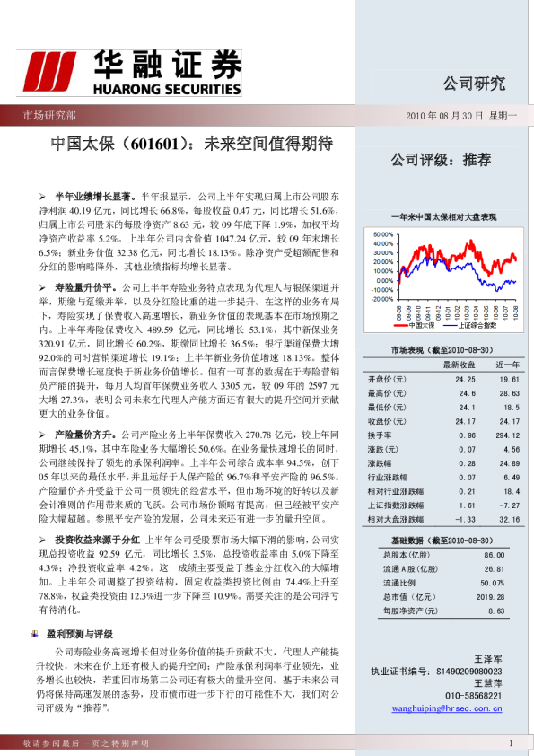Open the wanghuiping@hrsec.com.cn email link
The image size is (534, 756).
tap(447, 708)
